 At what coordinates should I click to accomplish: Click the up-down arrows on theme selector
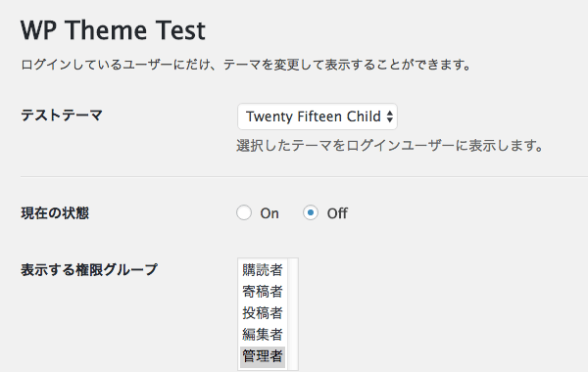390,116
